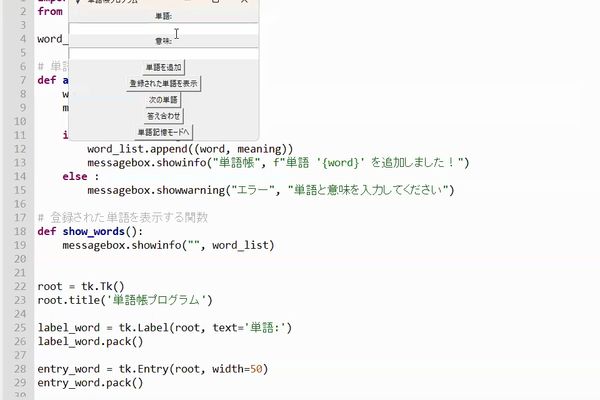Click the 意味: label in the dialog
Viewport: 600px width, 400px height.
pyautogui.click(x=163, y=41)
